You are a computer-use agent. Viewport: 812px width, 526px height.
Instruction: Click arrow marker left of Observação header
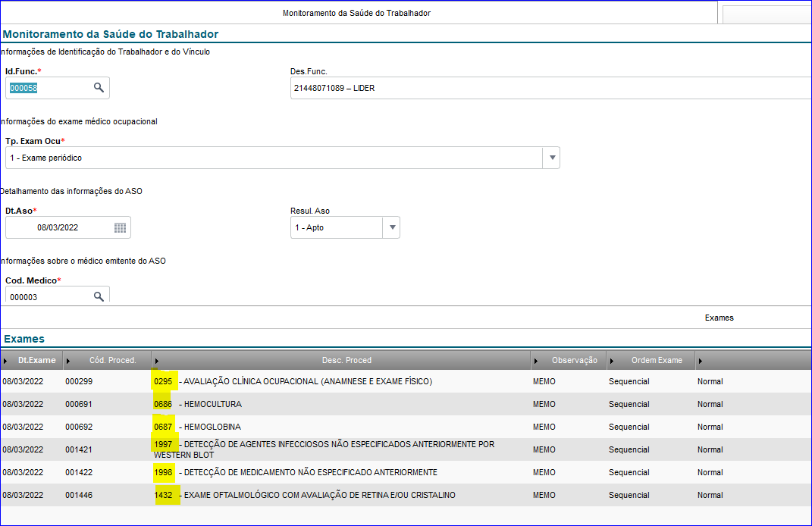click(x=536, y=361)
